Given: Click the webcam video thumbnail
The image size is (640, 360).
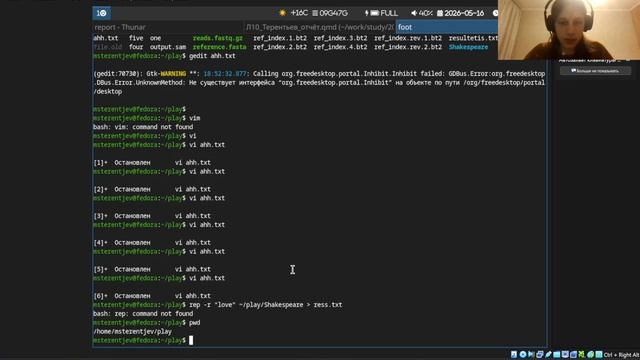Looking at the screenshot, I should tap(569, 30).
